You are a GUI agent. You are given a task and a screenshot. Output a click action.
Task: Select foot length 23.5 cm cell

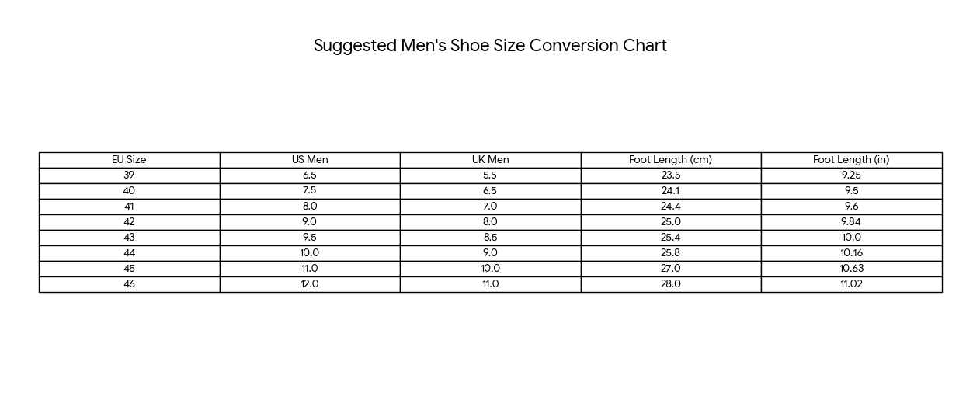click(x=670, y=175)
